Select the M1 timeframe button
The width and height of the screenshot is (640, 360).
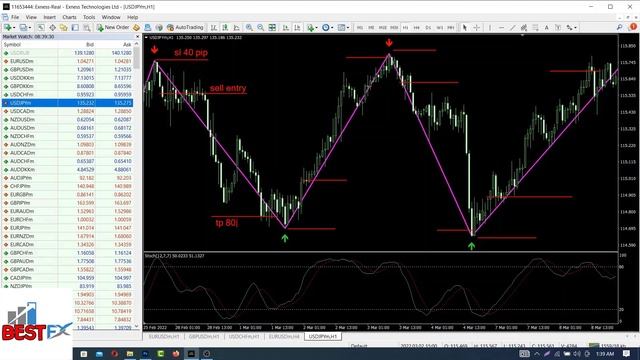(x=360, y=27)
